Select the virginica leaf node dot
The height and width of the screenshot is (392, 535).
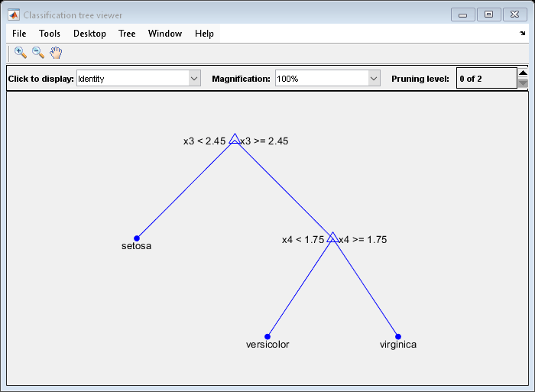pos(397,336)
